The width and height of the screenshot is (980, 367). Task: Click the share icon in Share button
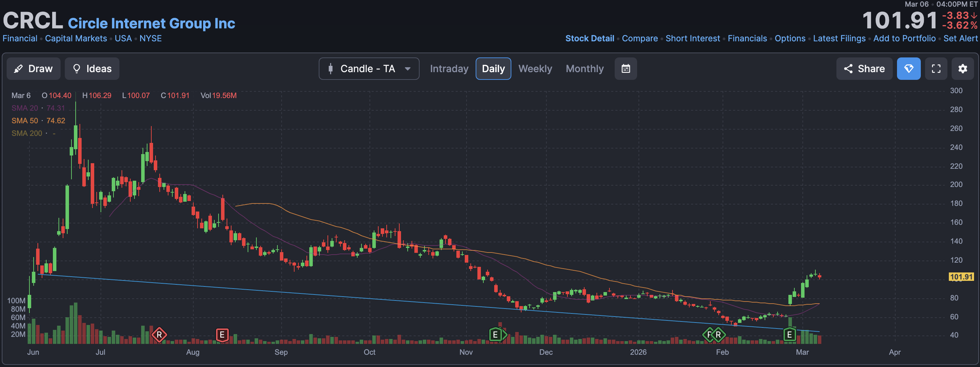(x=848, y=68)
